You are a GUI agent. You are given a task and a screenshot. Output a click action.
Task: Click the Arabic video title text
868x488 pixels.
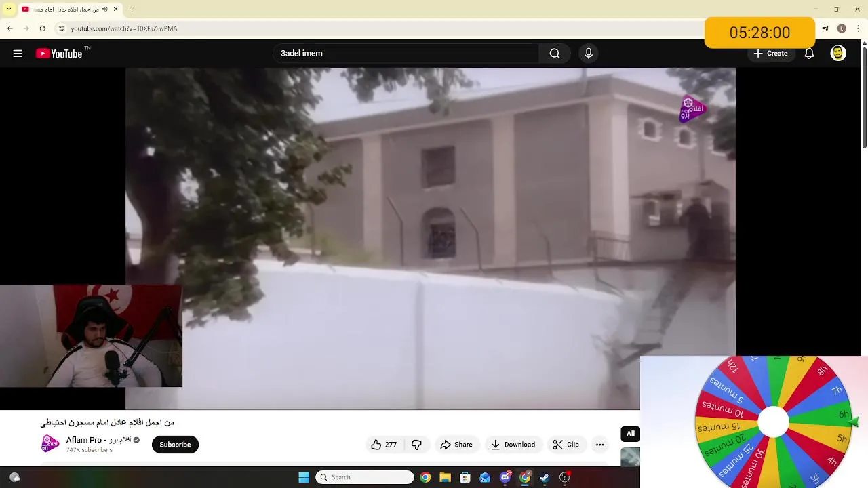tap(107, 422)
